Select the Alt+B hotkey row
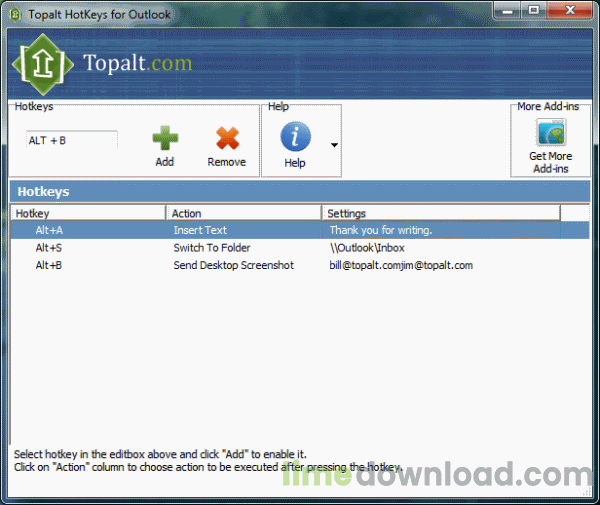The image size is (600, 505). tap(300, 265)
